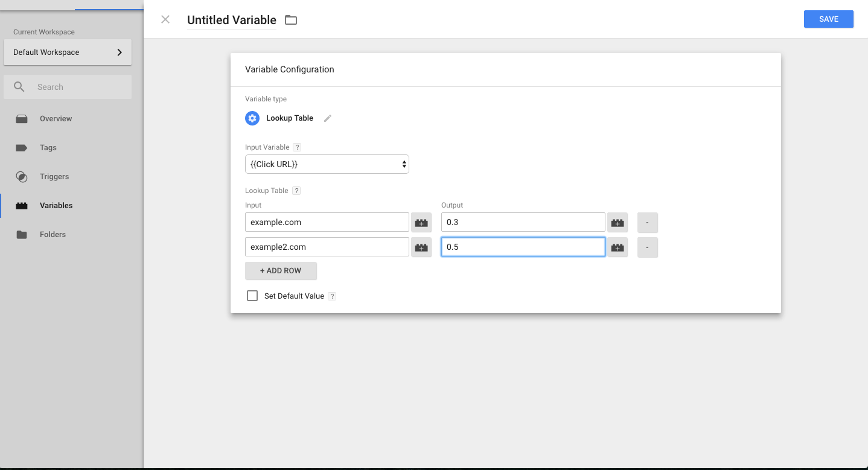Click the variable picker icon beside example2.com input

421,247
